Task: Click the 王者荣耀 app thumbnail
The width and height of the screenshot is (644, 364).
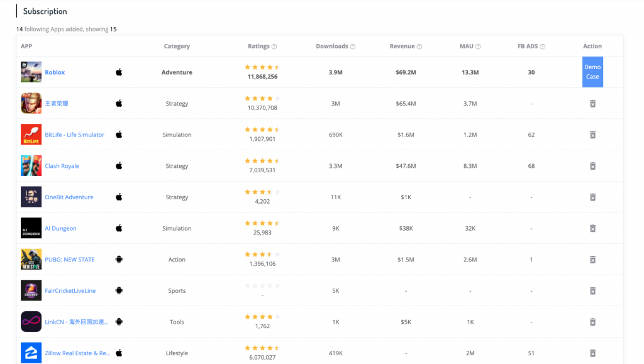Action: coord(31,103)
